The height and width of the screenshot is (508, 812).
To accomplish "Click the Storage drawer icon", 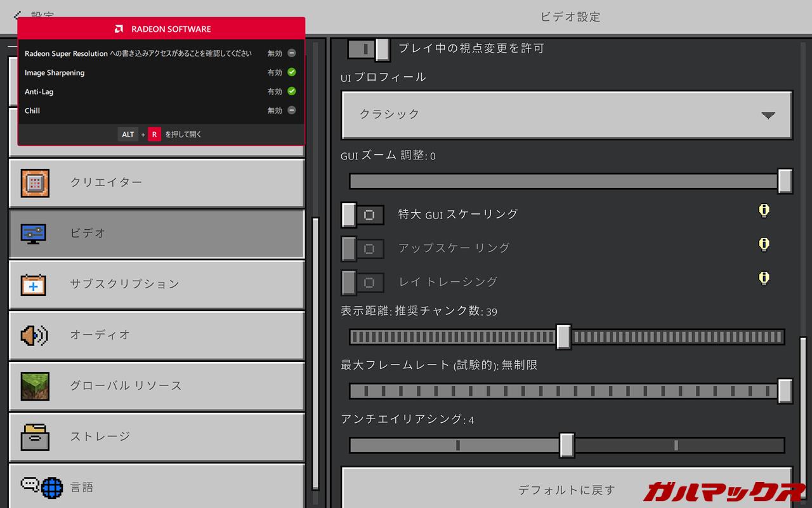I will pyautogui.click(x=35, y=437).
